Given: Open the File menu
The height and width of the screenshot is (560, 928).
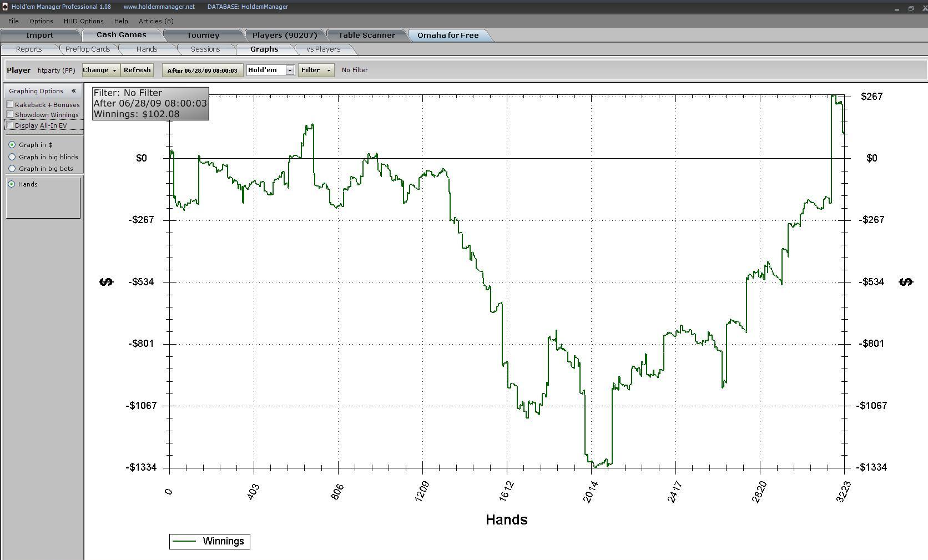Looking at the screenshot, I should [13, 21].
